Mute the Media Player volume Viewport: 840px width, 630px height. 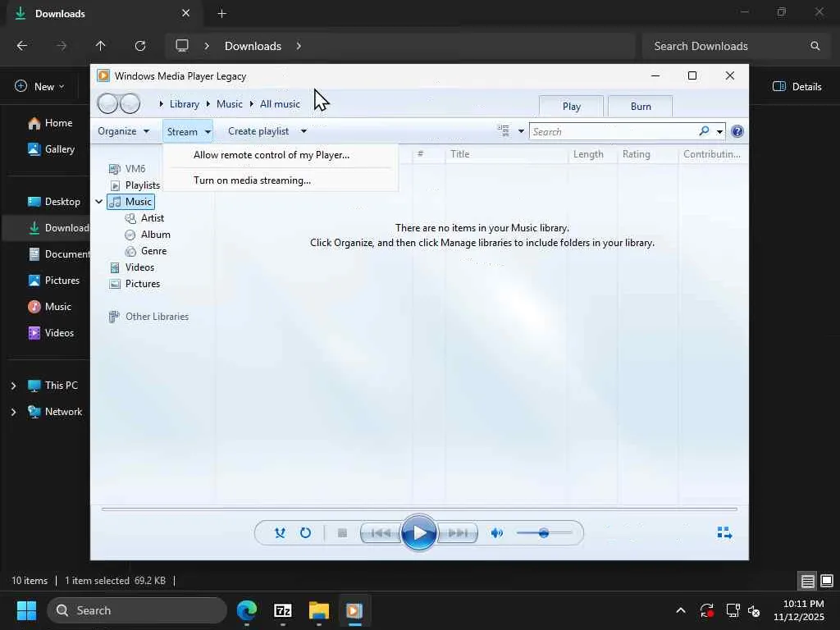tap(496, 532)
